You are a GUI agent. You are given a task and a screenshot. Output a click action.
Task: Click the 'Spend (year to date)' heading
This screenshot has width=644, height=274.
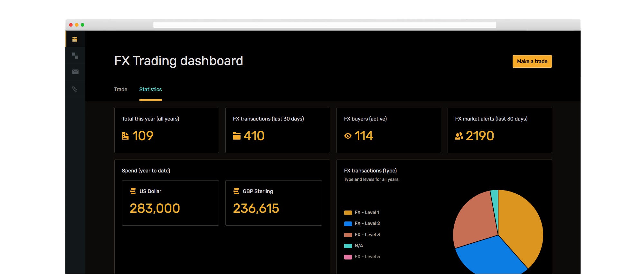[x=146, y=171]
